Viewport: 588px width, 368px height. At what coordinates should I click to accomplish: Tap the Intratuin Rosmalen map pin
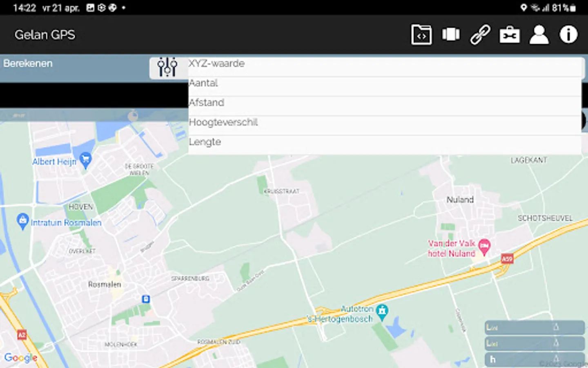click(x=23, y=221)
